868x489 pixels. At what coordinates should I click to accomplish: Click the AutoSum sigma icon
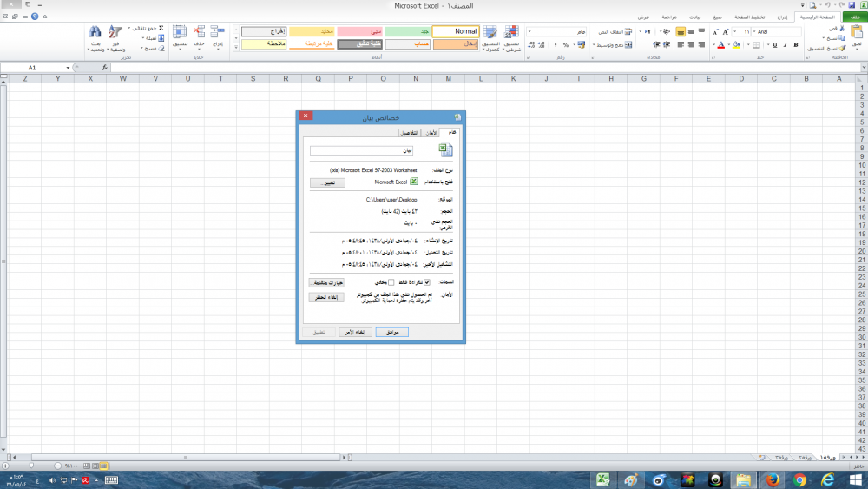[x=161, y=29]
